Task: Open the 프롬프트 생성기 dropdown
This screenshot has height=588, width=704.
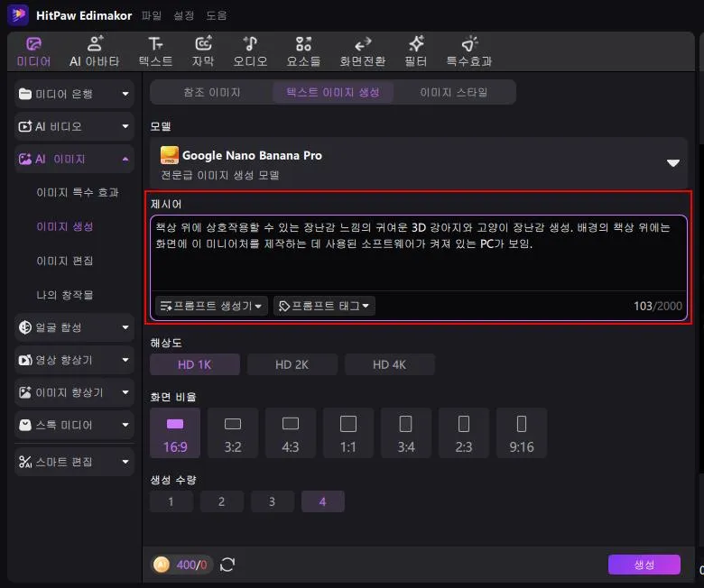Action: [211, 306]
